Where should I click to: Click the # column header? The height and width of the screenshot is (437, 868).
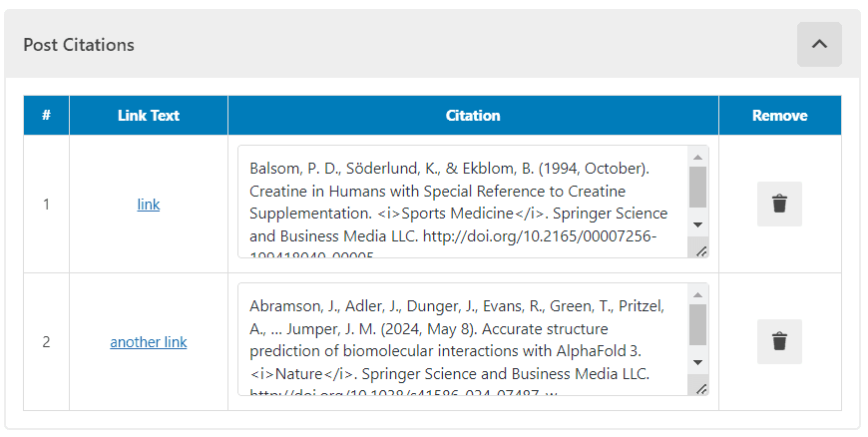(47, 116)
